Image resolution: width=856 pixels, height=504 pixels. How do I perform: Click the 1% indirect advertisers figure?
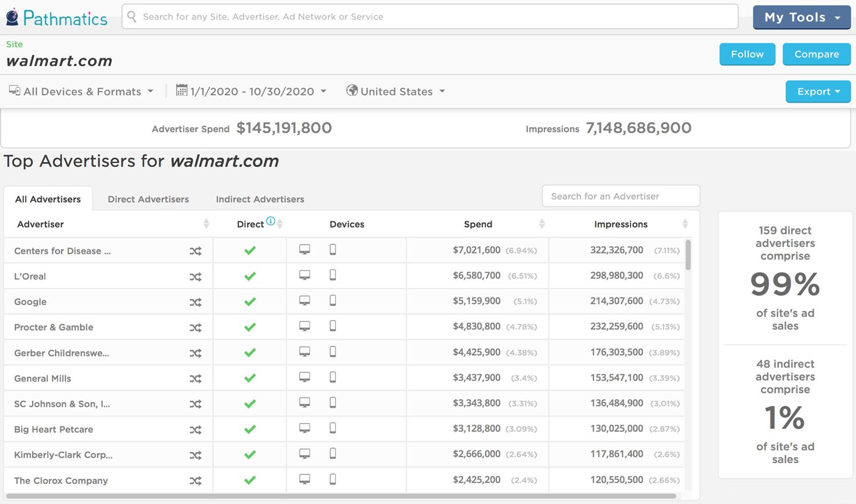tap(785, 417)
